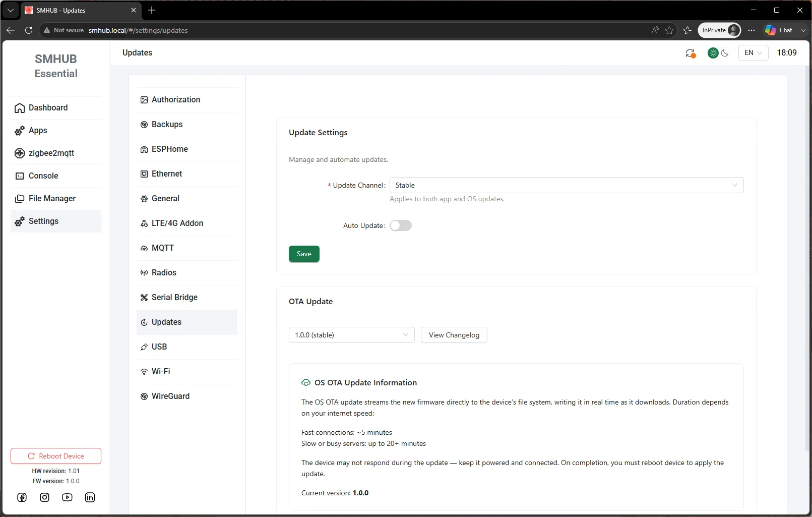The height and width of the screenshot is (517, 812).
Task: Open the EN language selector
Action: [753, 52]
